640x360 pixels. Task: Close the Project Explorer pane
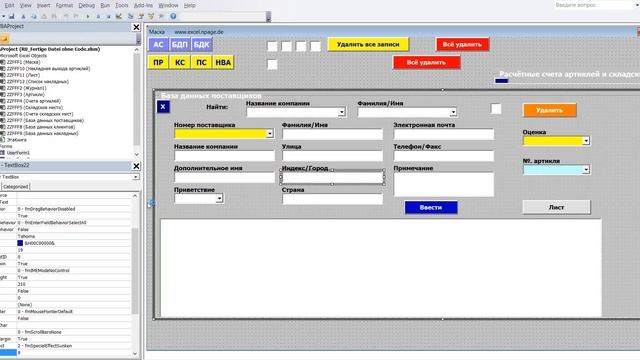pos(136,27)
